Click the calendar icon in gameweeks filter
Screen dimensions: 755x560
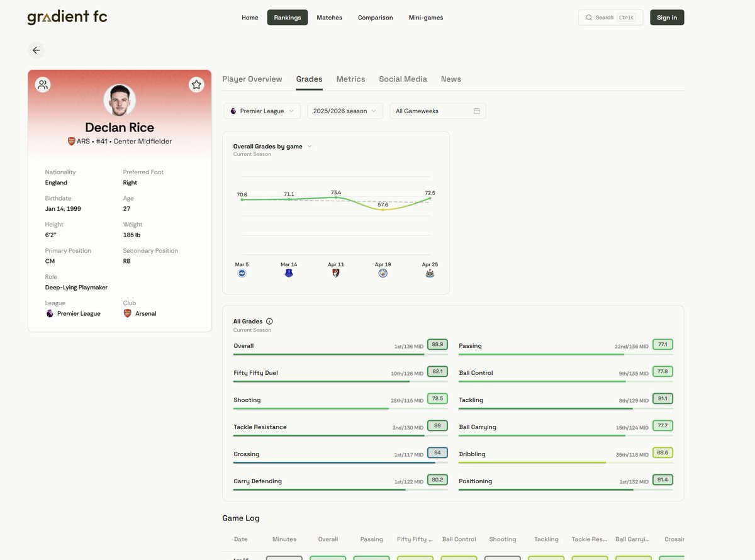click(x=477, y=111)
